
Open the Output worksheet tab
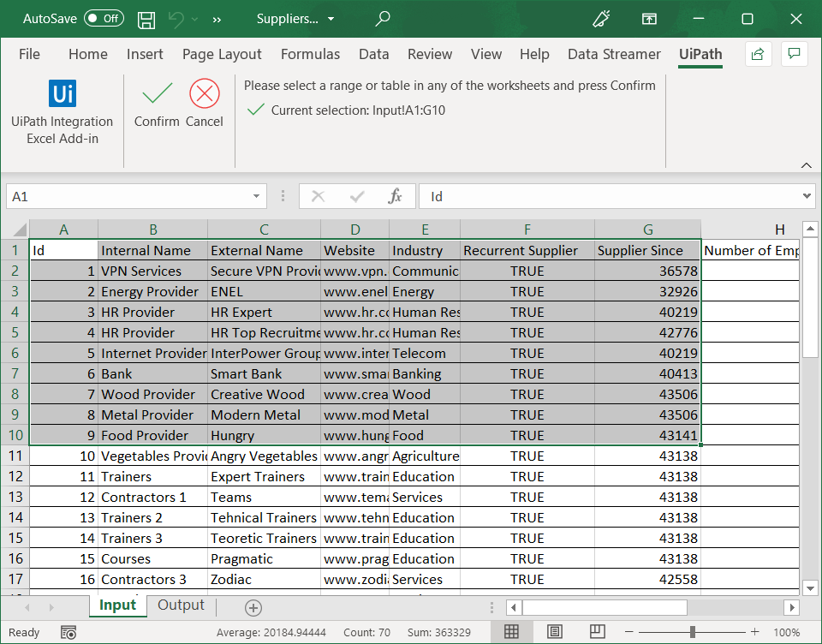[x=181, y=605]
